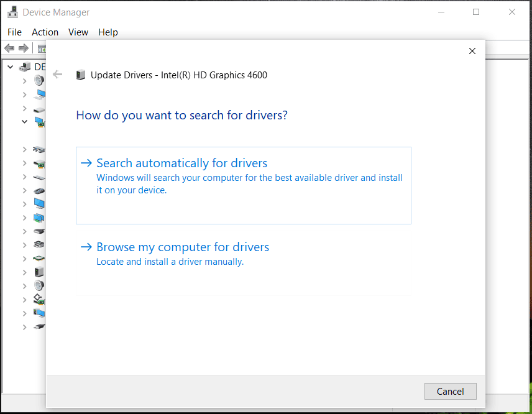This screenshot has width=532, height=414.
Task: Open the Action menu
Action: [x=45, y=32]
